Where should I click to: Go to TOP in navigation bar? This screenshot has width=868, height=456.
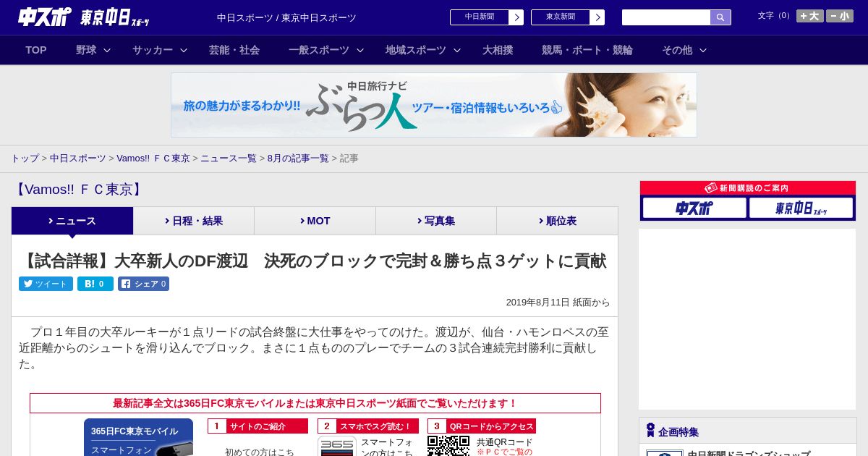coord(36,50)
